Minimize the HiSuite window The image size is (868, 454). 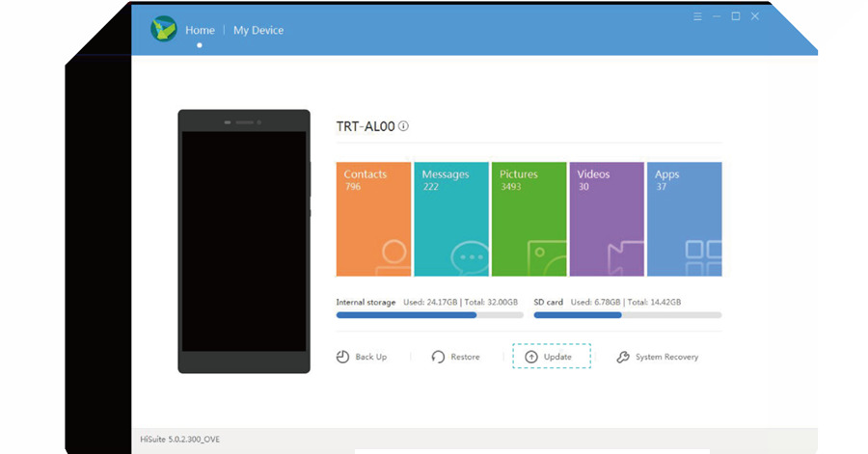717,16
